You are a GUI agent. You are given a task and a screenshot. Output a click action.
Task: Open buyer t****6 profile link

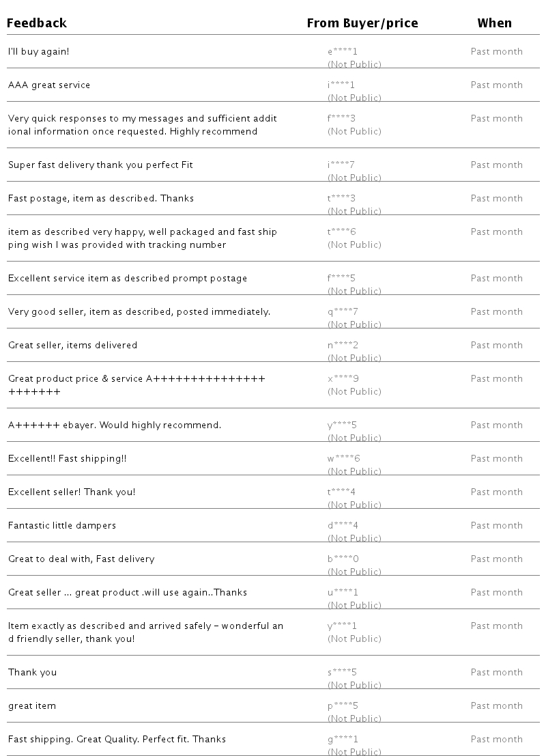[341, 232]
